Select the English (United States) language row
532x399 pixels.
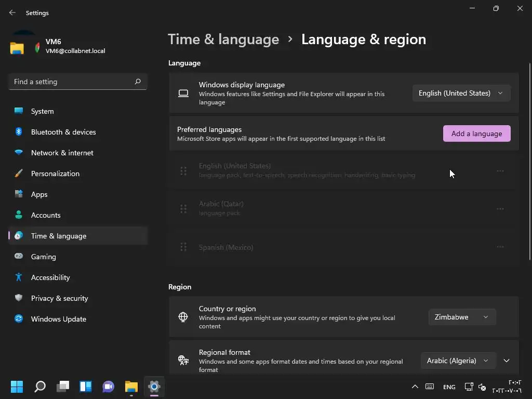pyautogui.click(x=344, y=170)
